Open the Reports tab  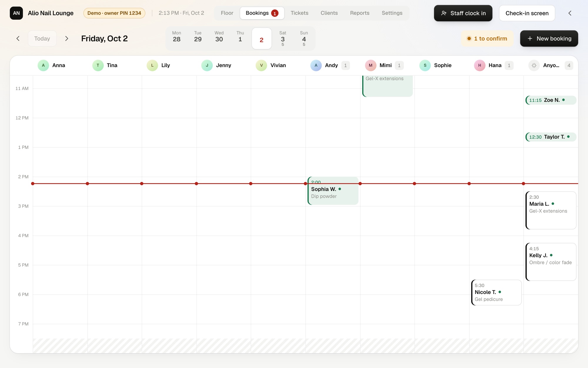pyautogui.click(x=360, y=13)
